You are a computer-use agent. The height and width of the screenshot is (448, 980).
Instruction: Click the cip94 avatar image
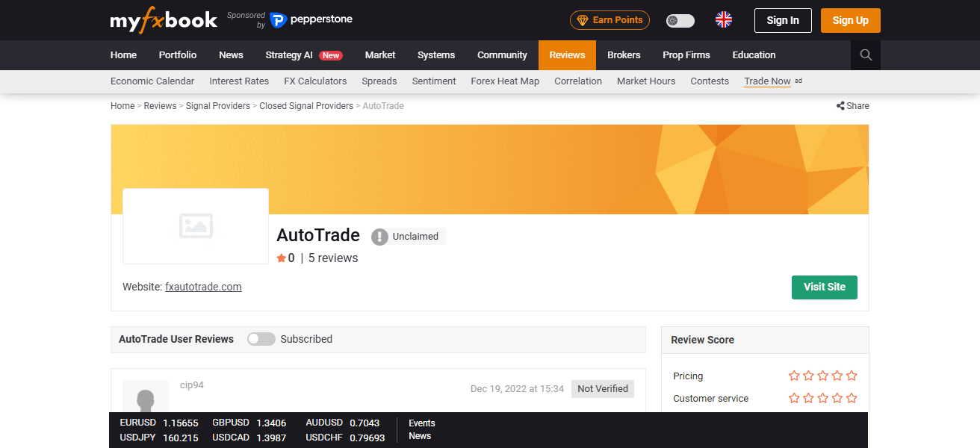tap(146, 396)
